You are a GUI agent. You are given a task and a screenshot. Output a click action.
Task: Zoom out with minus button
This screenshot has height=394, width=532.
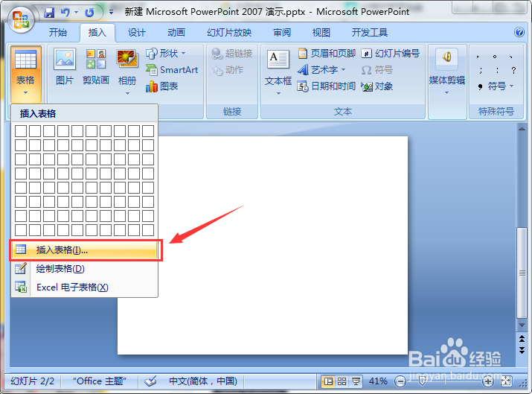pyautogui.click(x=400, y=381)
